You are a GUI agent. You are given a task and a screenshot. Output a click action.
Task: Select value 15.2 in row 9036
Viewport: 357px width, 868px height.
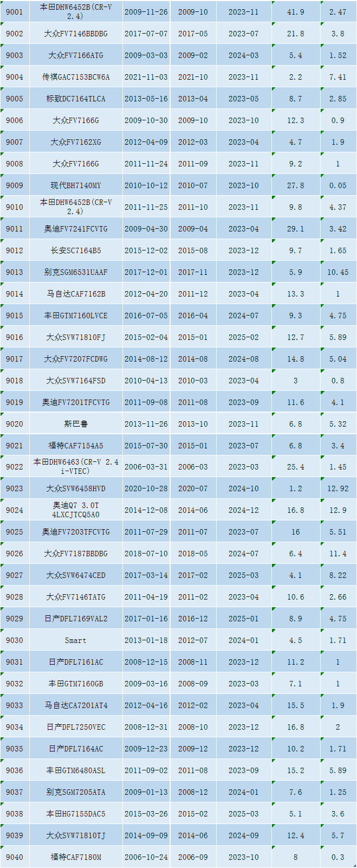[296, 770]
